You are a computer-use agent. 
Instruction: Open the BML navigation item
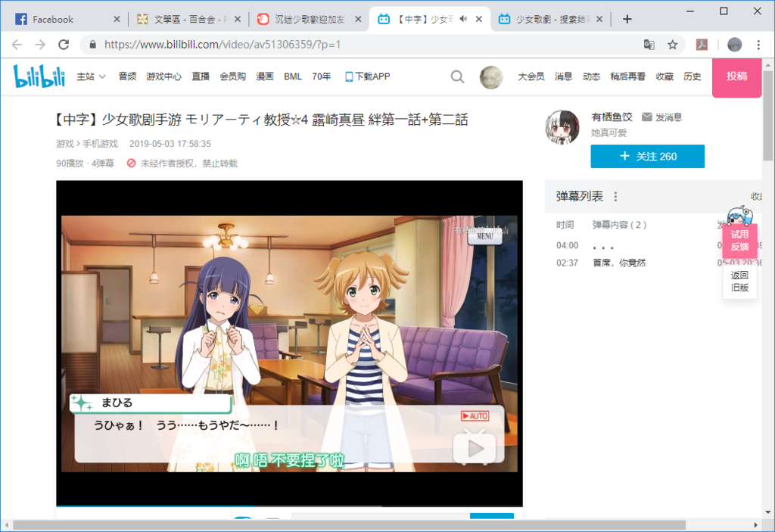point(293,76)
